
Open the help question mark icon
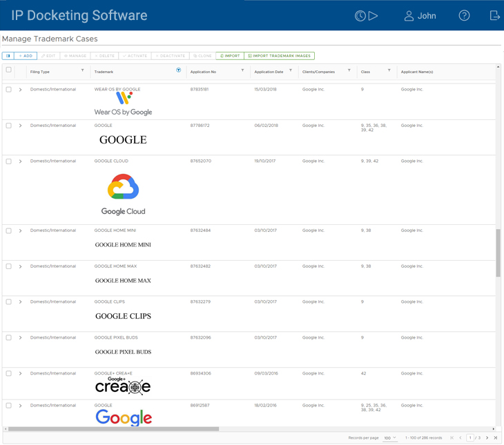pyautogui.click(x=464, y=16)
